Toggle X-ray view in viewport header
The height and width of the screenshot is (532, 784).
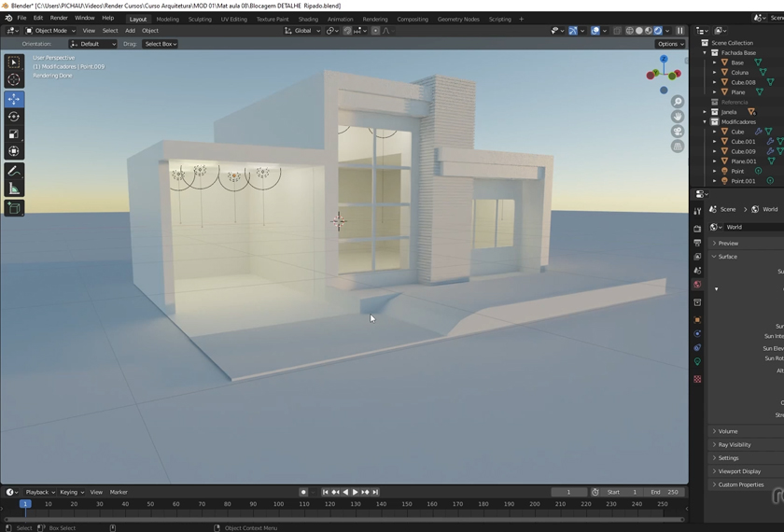pos(617,31)
